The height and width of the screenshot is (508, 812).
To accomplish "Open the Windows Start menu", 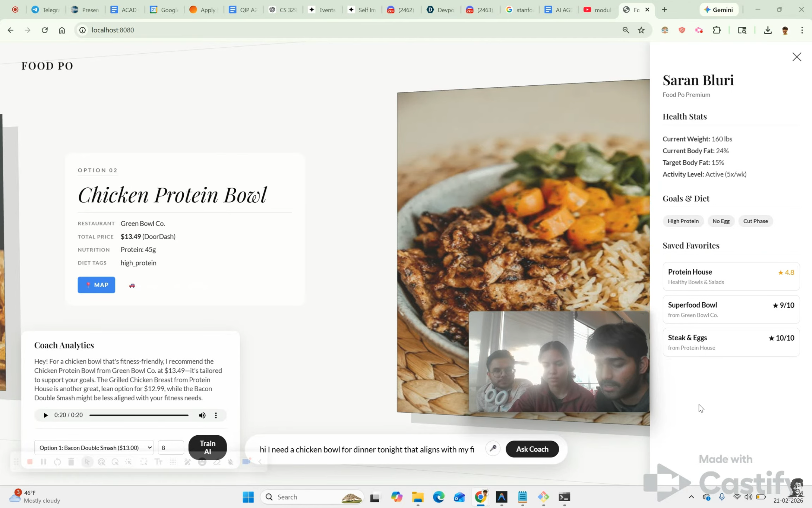I will point(248,497).
